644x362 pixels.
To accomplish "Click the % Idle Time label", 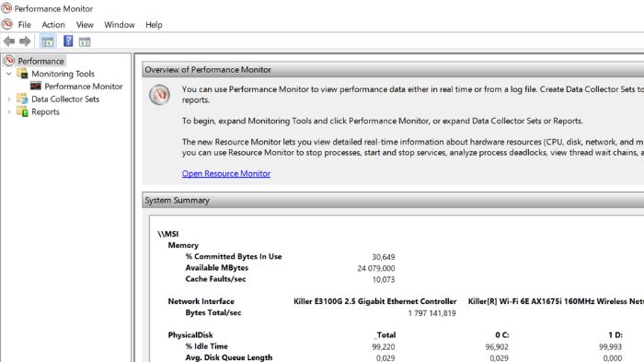I will [206, 346].
